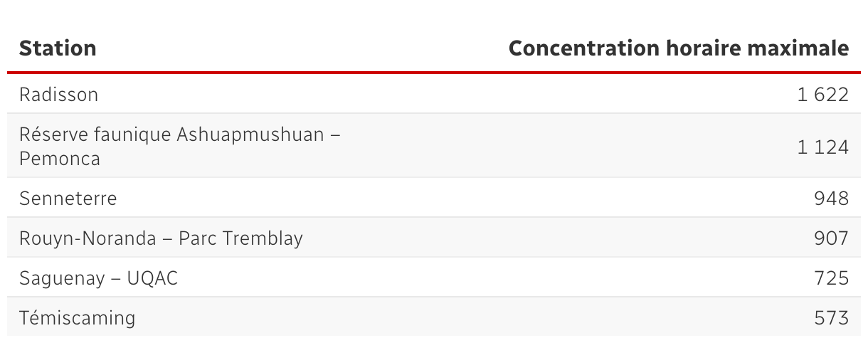Screen dimensions: 868x343
Task: Click the word Pemonca in second row
Action: coord(60,159)
